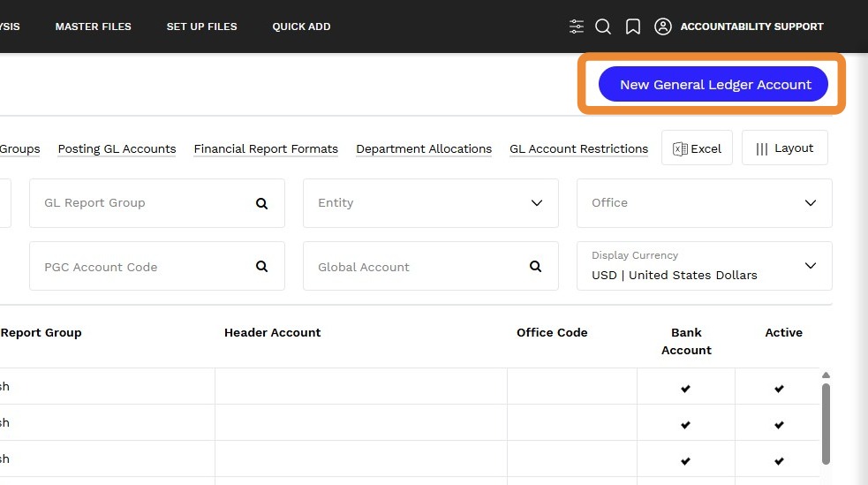This screenshot has height=485, width=868.
Task: Export table using Excel button
Action: pos(697,148)
